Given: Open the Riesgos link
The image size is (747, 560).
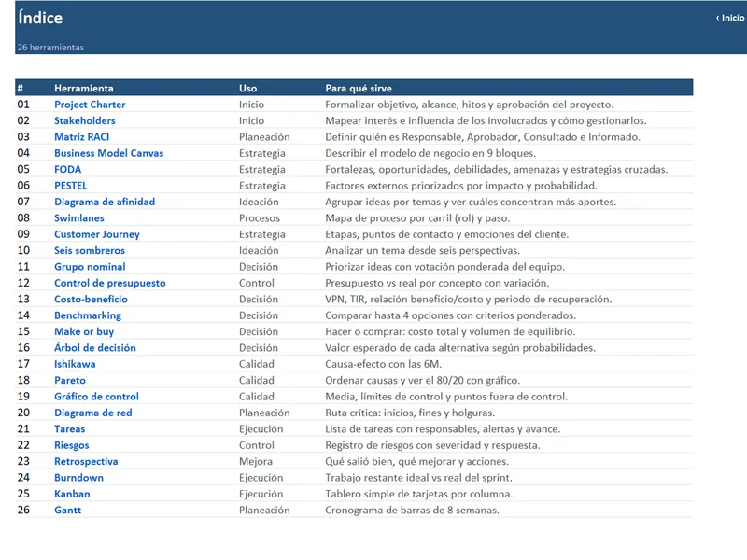Looking at the screenshot, I should 72,445.
